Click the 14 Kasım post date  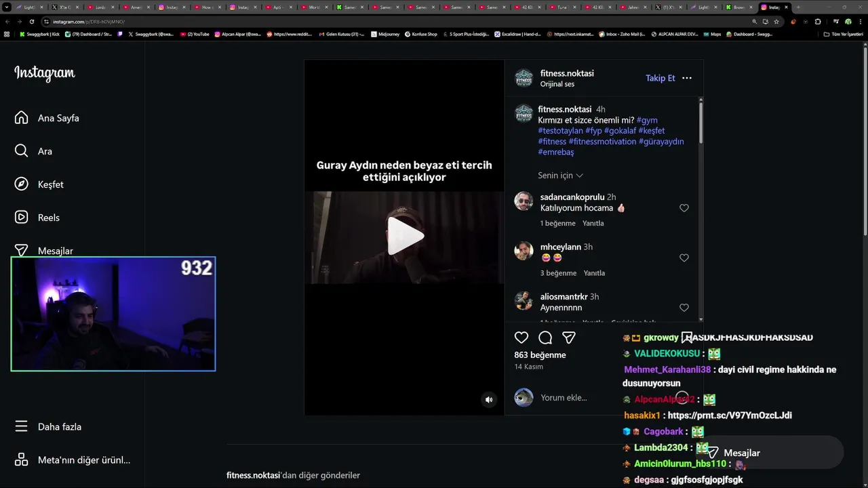[x=528, y=367]
